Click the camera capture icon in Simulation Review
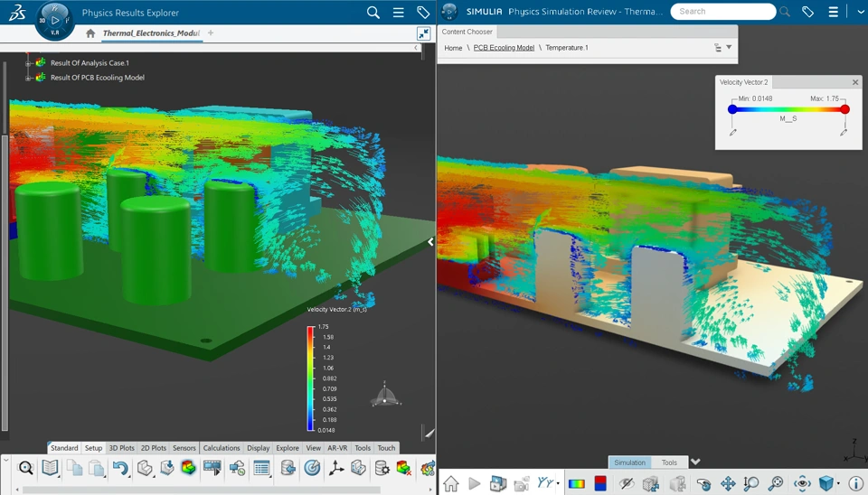The height and width of the screenshot is (495, 868). tap(522, 483)
